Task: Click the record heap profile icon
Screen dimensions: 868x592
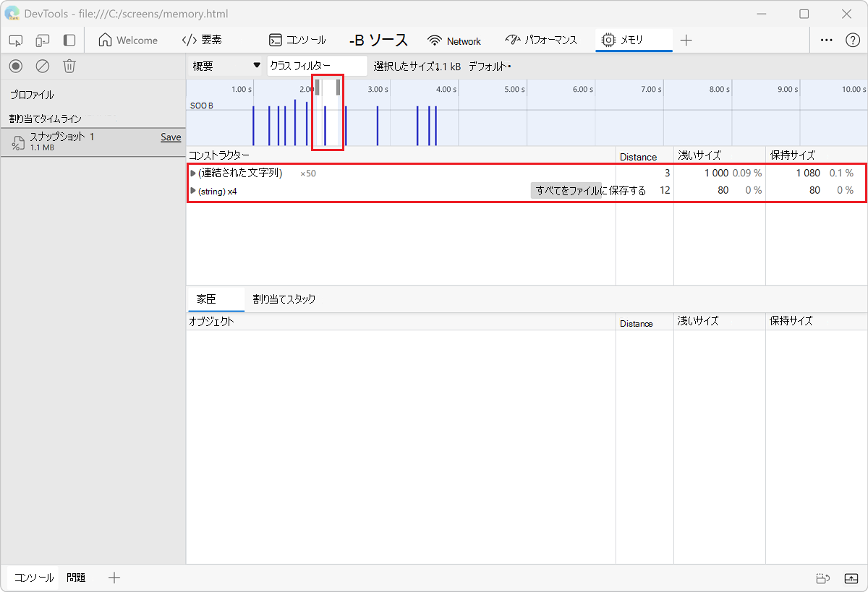Action: click(15, 66)
